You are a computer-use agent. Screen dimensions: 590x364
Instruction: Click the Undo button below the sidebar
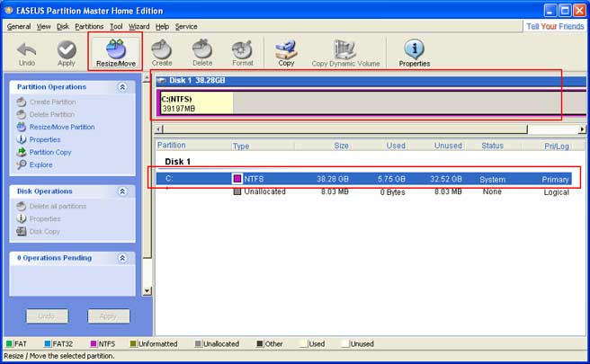pyautogui.click(x=48, y=316)
